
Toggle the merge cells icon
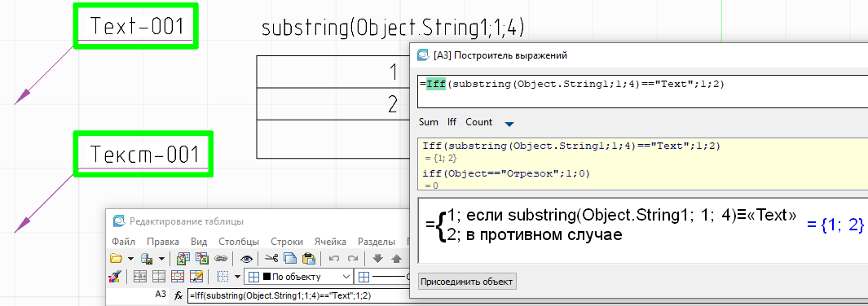tap(141, 277)
